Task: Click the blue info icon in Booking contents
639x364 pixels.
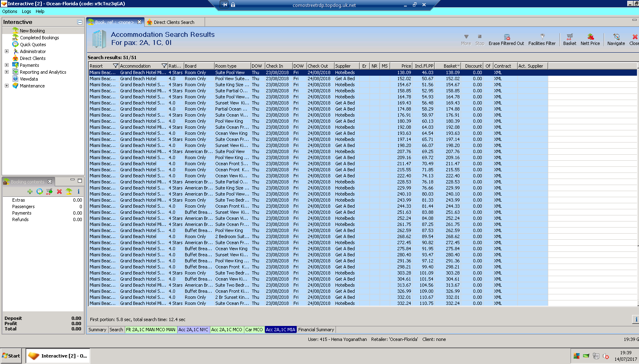Action: (79, 192)
